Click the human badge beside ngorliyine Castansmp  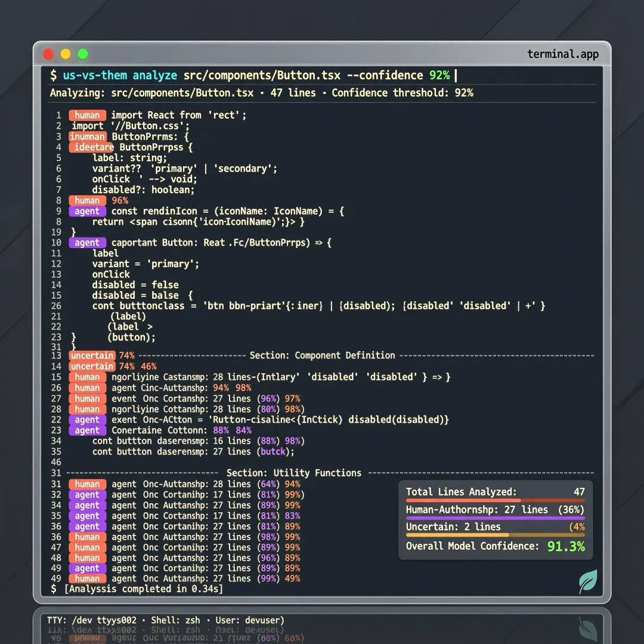[x=87, y=377]
